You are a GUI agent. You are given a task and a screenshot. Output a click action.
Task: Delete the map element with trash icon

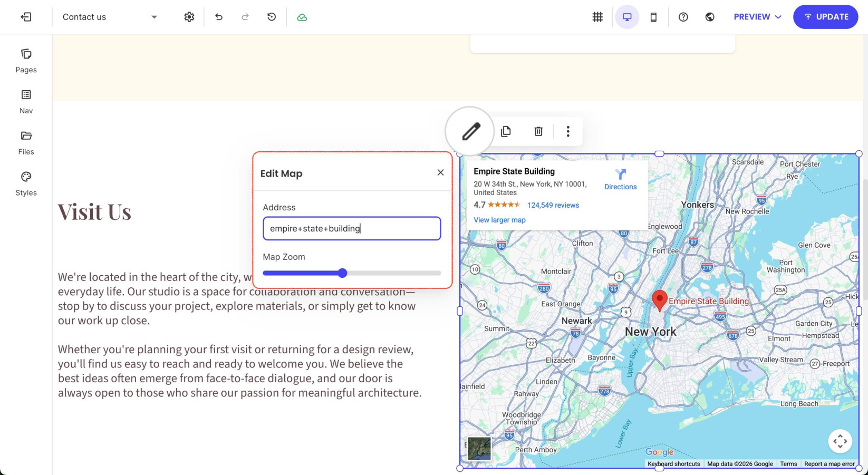click(538, 131)
